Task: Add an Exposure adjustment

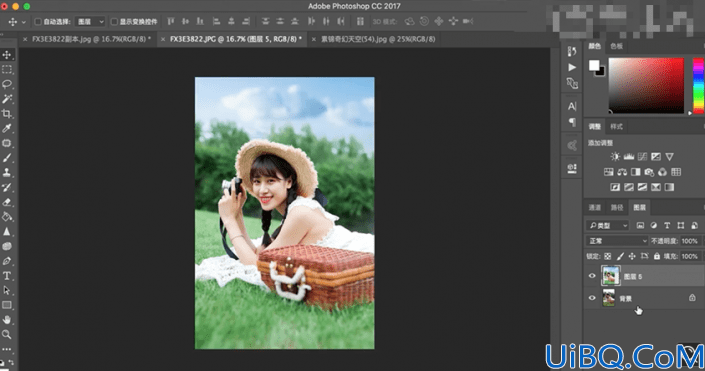Action: (x=656, y=156)
